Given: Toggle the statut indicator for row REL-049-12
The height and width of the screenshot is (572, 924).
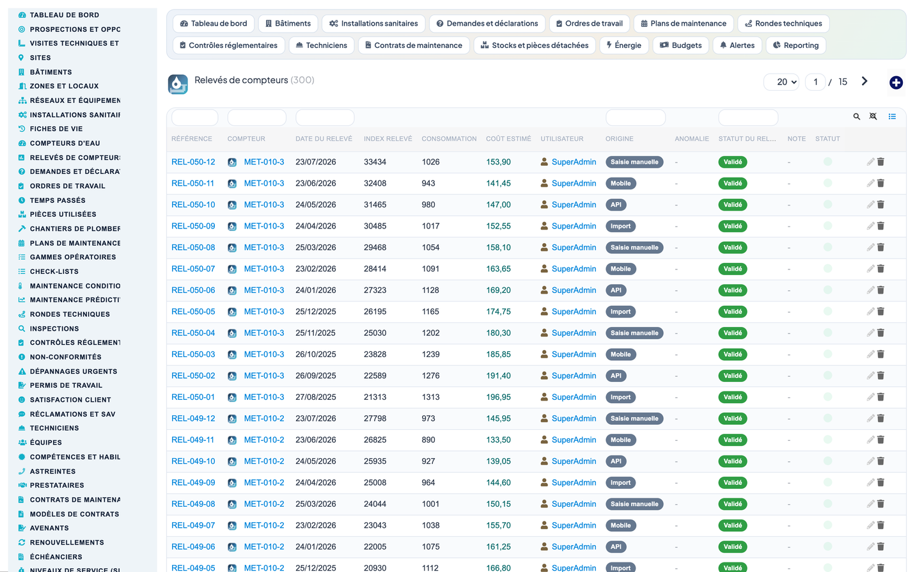Looking at the screenshot, I should pyautogui.click(x=827, y=418).
